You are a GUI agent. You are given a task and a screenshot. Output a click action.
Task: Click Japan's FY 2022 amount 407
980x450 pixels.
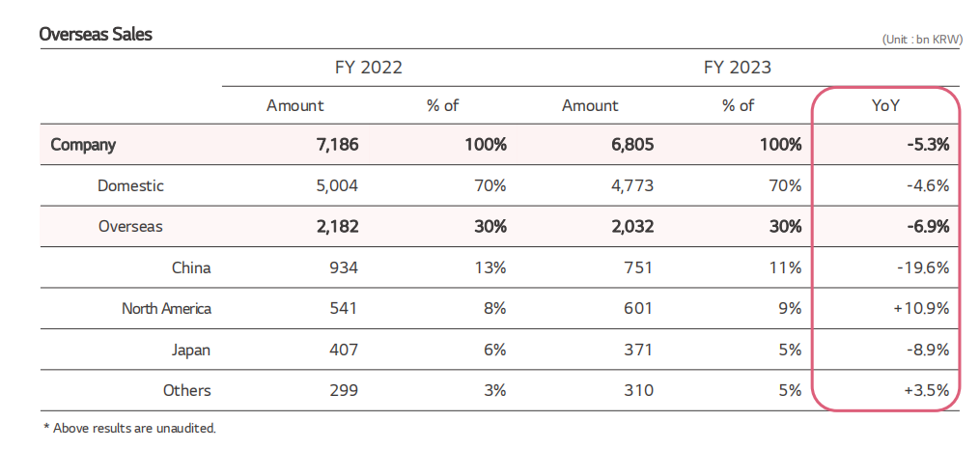(x=343, y=350)
